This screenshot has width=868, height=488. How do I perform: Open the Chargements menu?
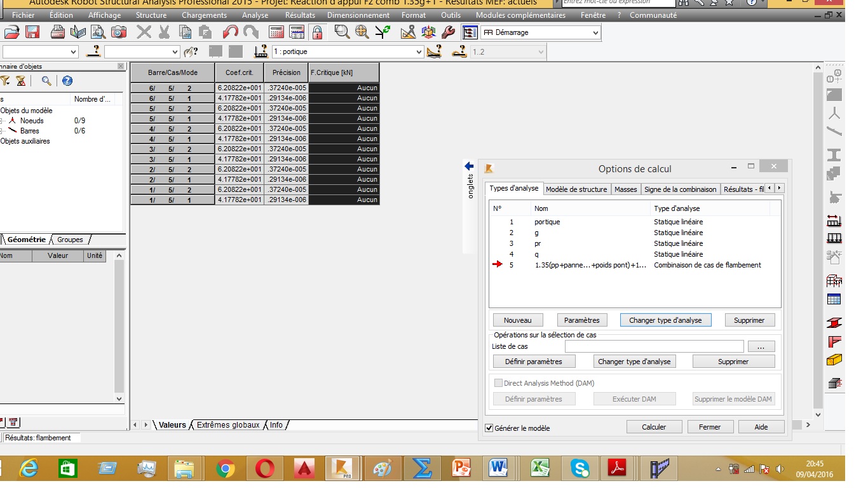(x=204, y=15)
